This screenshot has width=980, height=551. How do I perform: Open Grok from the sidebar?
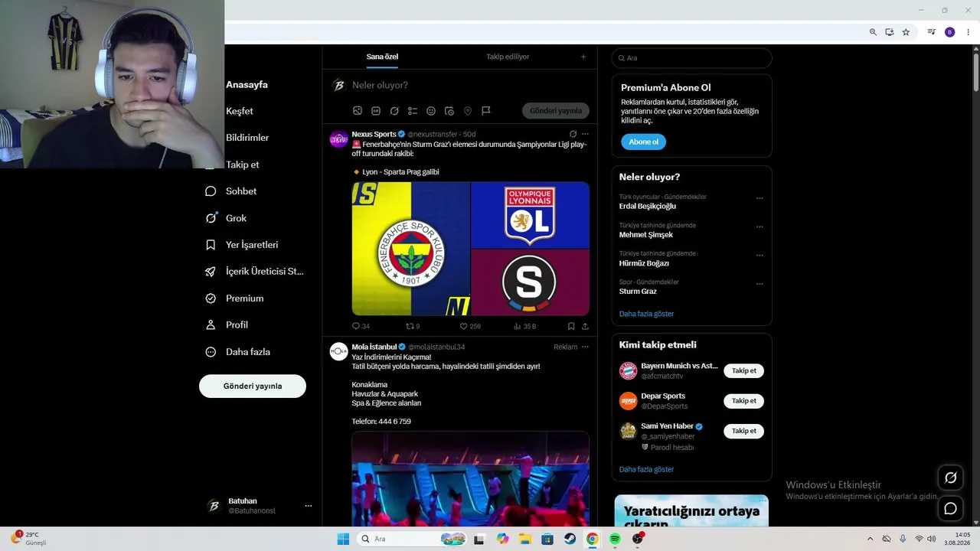pos(226,218)
